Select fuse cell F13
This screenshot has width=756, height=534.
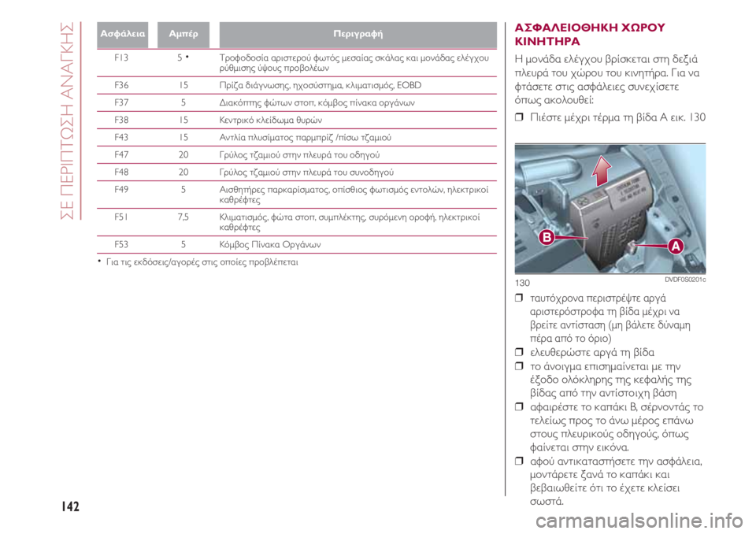(121, 57)
